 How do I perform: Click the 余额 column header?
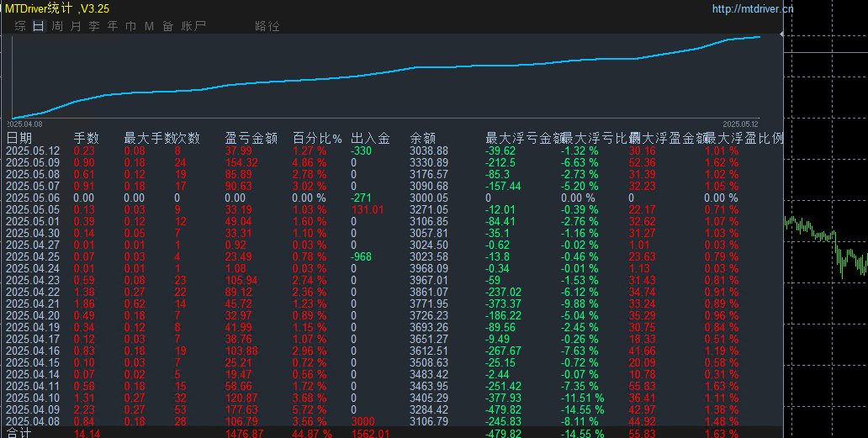(423, 138)
